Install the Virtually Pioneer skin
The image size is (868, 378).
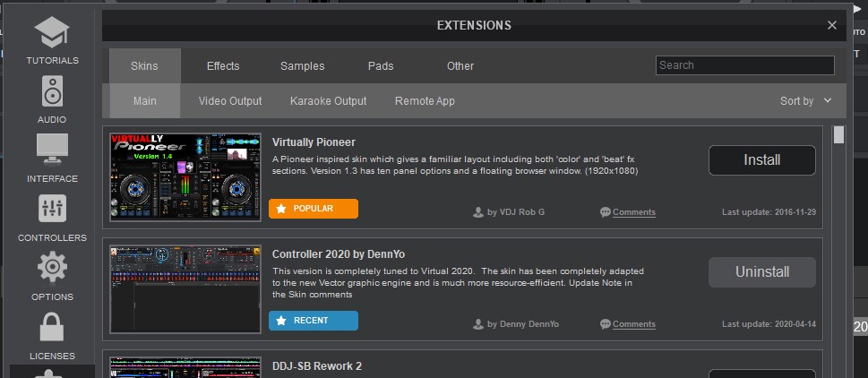click(x=761, y=160)
